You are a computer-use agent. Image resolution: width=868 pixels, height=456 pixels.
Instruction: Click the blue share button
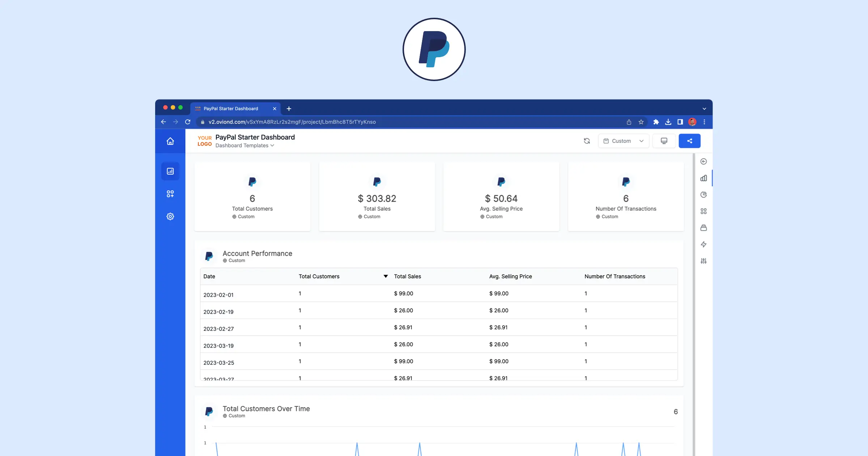pyautogui.click(x=689, y=141)
